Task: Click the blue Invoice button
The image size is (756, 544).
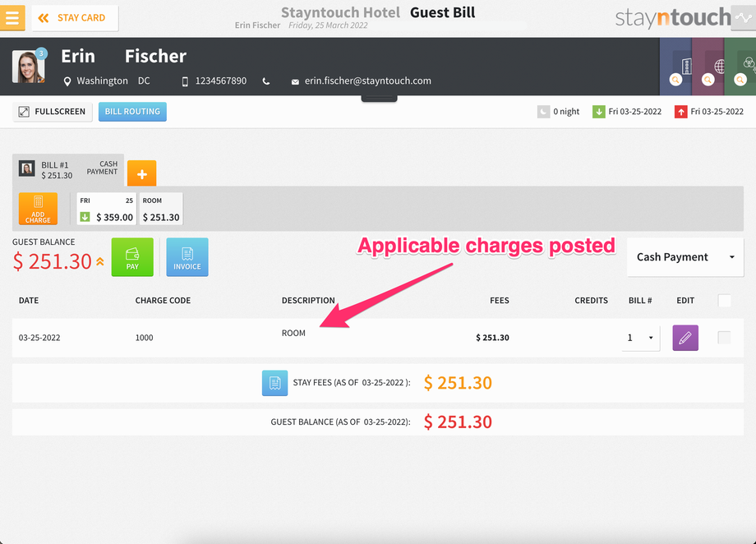Action: pos(187,257)
